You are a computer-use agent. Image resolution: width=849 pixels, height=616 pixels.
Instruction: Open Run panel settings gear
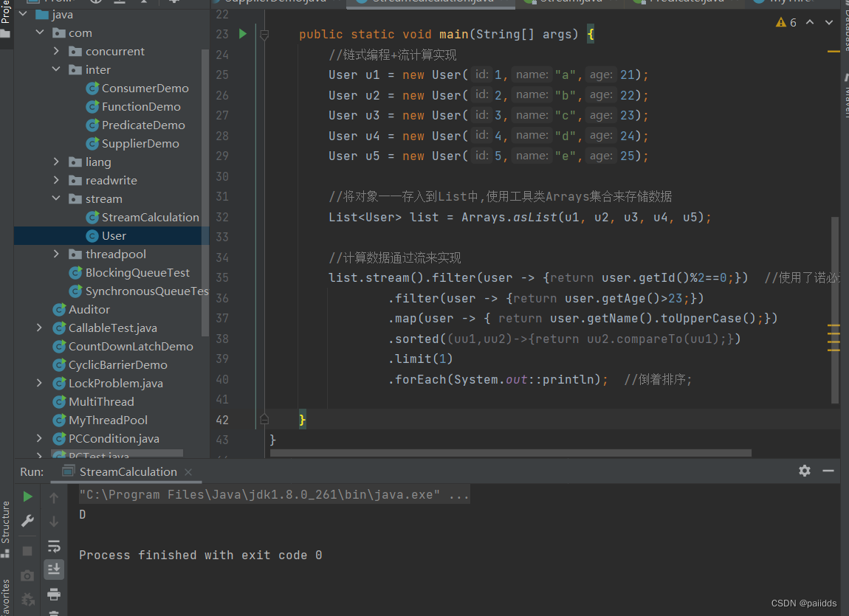[x=805, y=471]
